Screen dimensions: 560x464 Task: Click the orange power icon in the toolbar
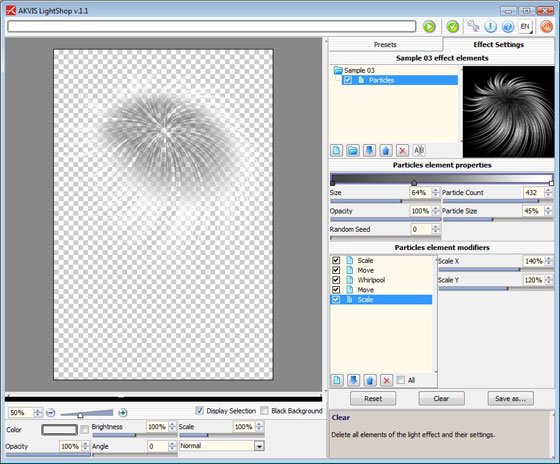click(x=546, y=26)
